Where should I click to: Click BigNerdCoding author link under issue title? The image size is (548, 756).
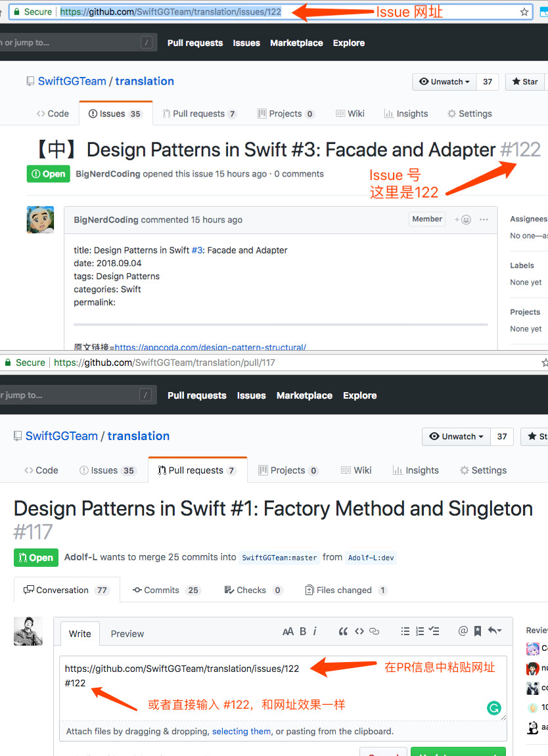(x=108, y=174)
